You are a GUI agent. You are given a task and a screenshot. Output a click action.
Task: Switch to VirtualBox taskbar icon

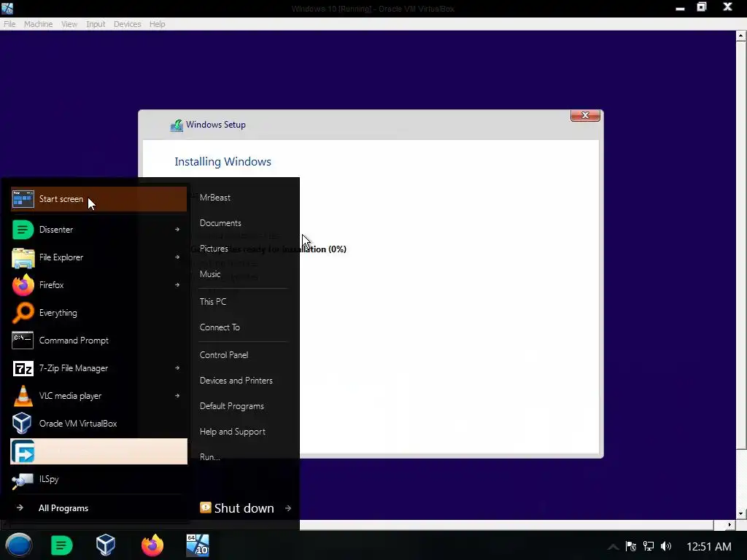(x=106, y=545)
